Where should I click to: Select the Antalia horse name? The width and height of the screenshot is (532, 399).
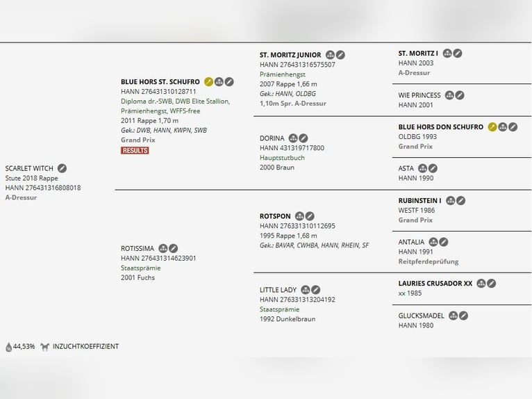point(411,242)
